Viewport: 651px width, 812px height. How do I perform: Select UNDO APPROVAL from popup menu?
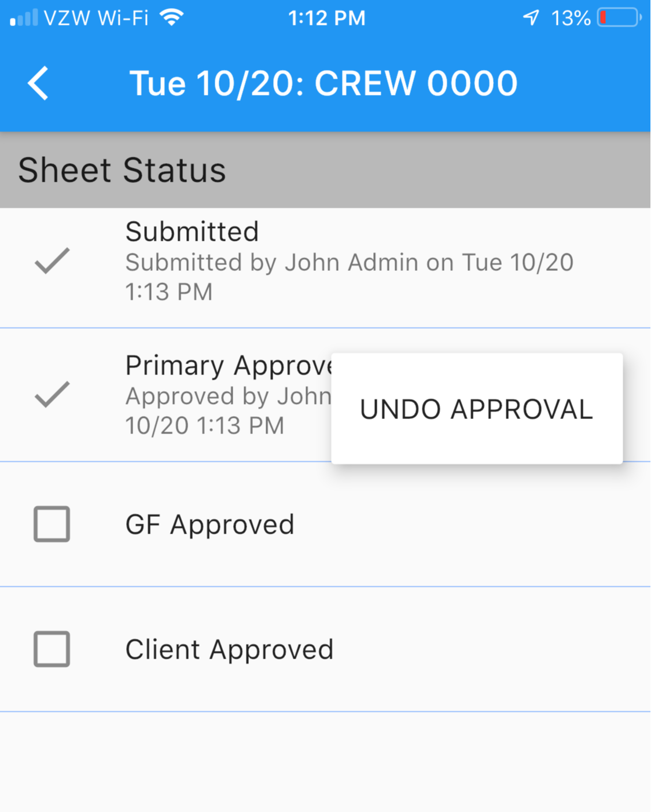[476, 409]
